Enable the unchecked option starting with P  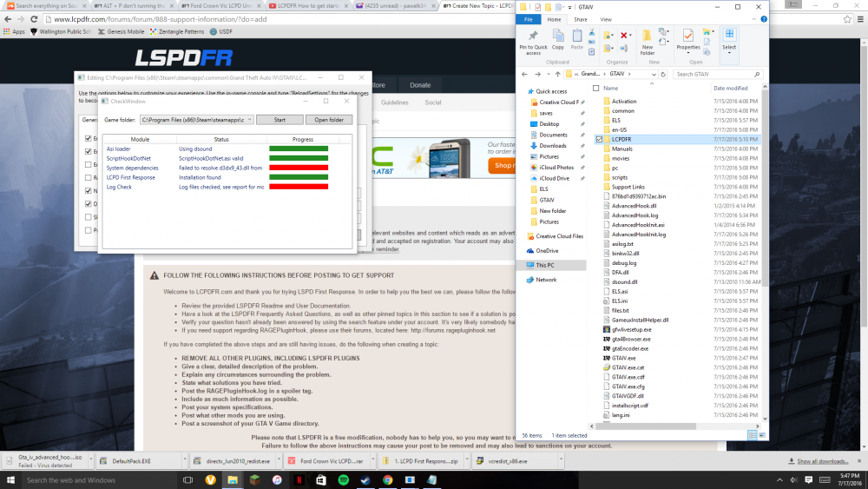tap(88, 230)
